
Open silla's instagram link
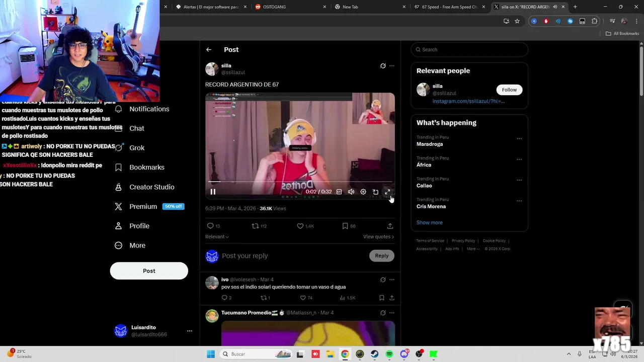tap(468, 101)
